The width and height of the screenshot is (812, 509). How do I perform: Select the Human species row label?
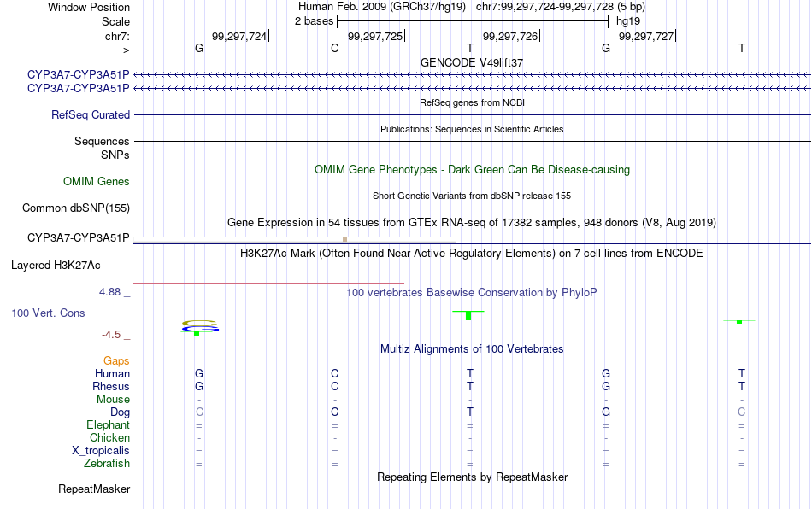coord(112,373)
